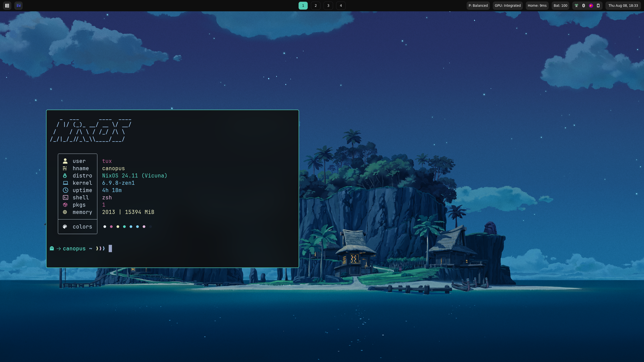Click the Bat: 100 battery widget

point(560,6)
